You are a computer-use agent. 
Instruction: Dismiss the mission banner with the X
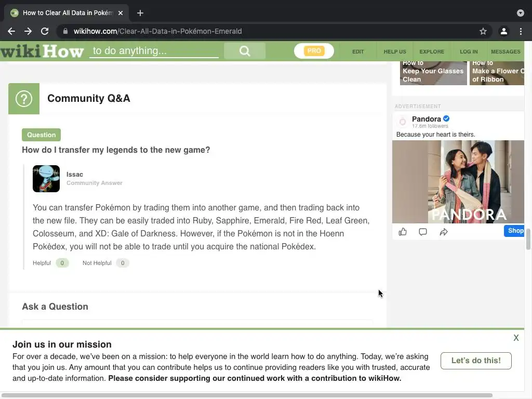pos(516,338)
